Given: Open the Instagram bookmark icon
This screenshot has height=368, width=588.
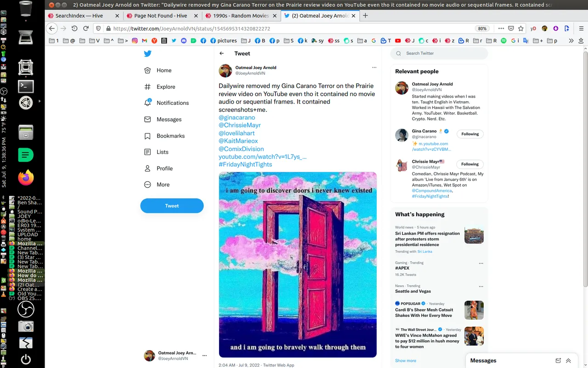Looking at the screenshot, I should (135, 40).
